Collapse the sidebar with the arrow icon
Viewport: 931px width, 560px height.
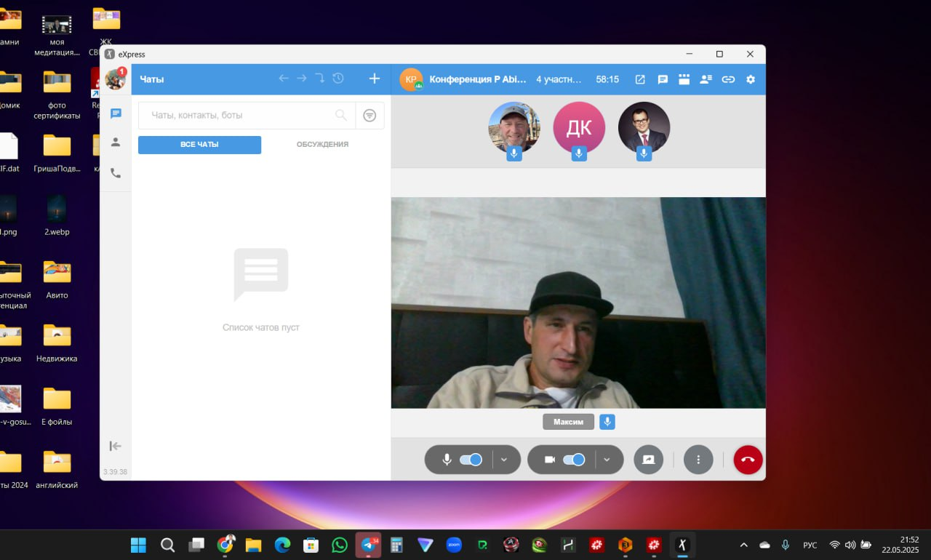(115, 446)
